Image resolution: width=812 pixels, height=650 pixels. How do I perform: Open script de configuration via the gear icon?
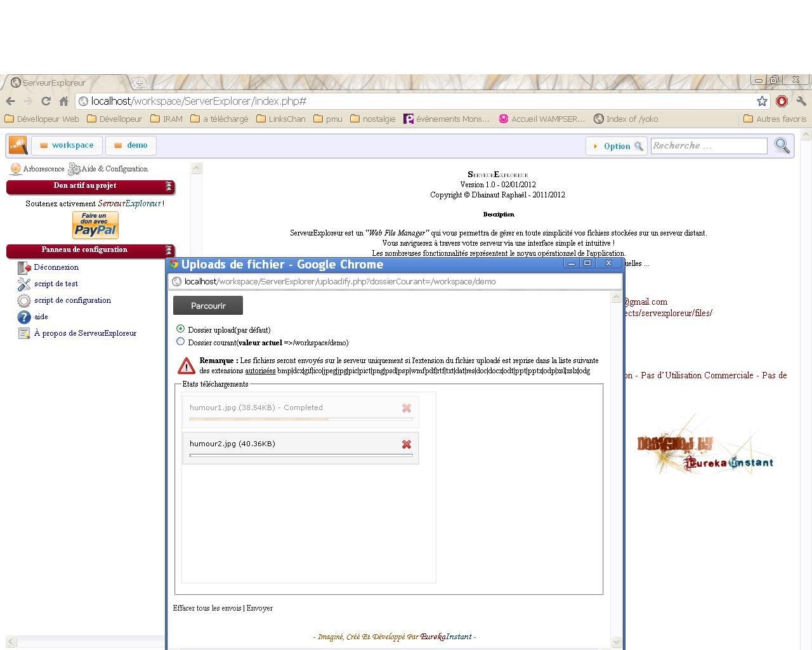coord(24,300)
